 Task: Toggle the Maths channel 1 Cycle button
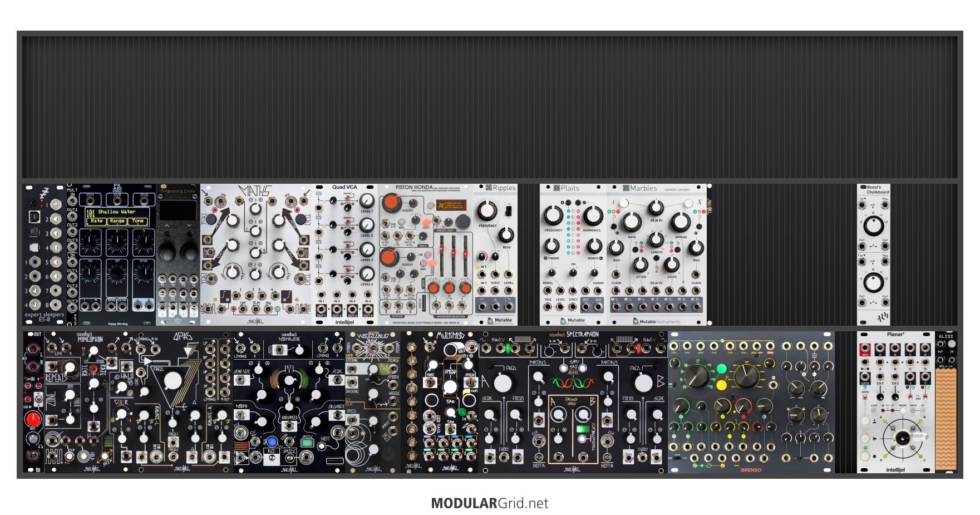(x=211, y=220)
